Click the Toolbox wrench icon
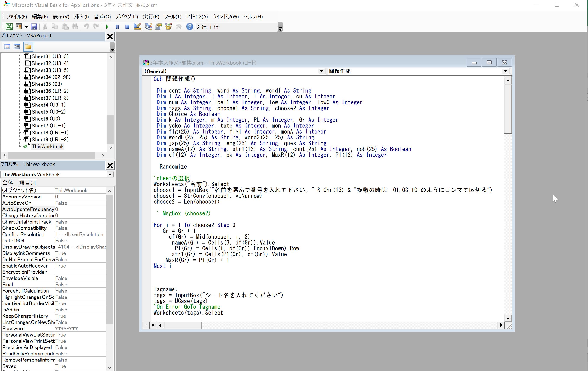 coord(178,27)
